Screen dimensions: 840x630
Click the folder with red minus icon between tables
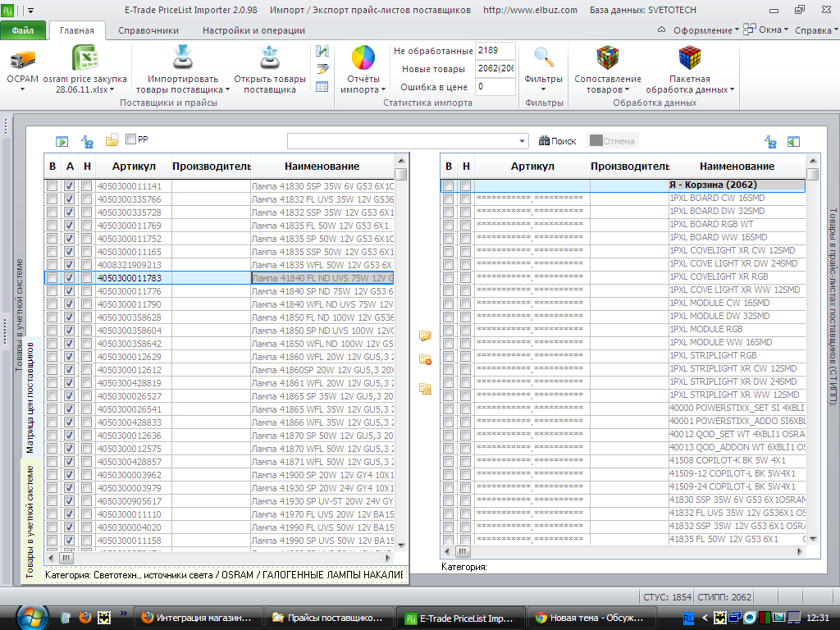click(425, 359)
